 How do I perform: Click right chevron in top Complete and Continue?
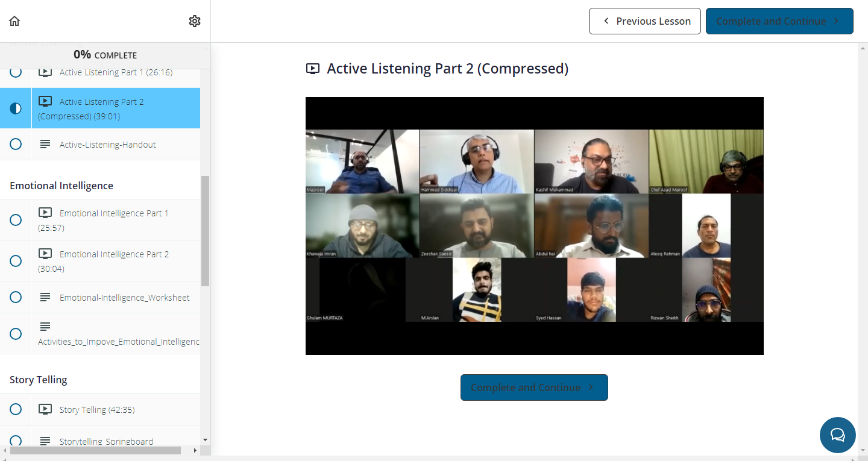[x=836, y=21]
